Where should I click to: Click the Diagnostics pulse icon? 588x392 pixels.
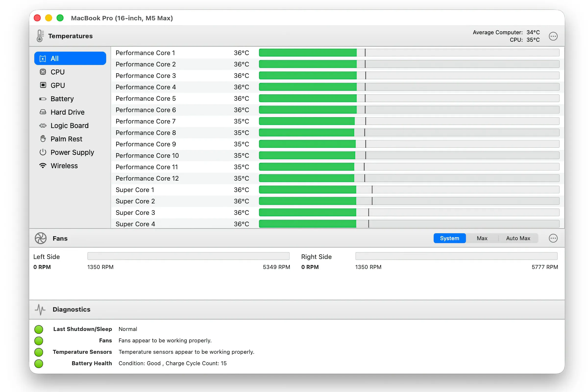pos(40,309)
